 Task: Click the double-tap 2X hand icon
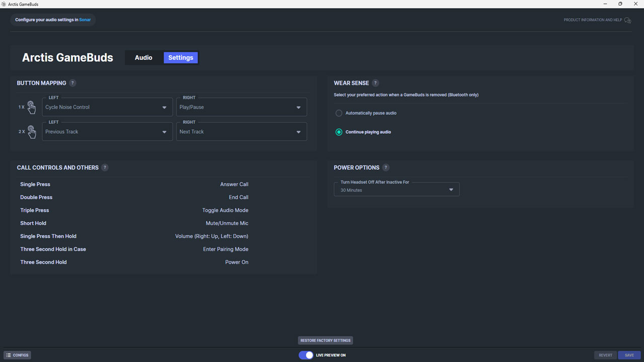(x=32, y=132)
